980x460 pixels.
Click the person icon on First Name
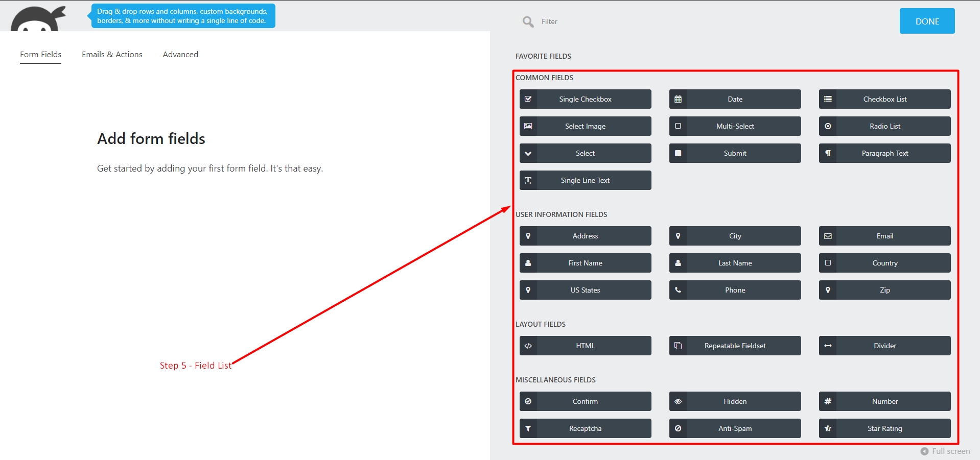tap(528, 263)
